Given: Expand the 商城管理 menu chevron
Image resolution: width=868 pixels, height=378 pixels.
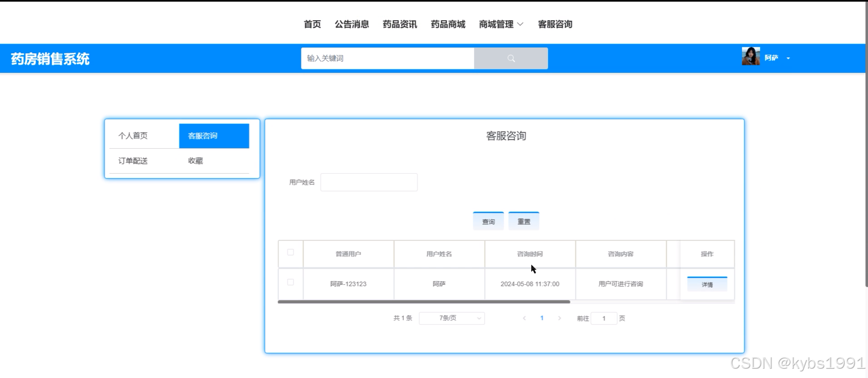Looking at the screenshot, I should [520, 24].
